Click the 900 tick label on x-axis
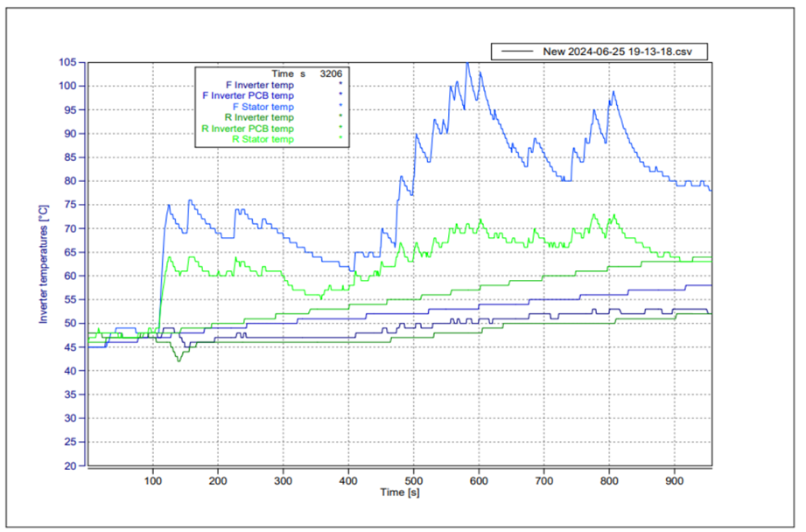The width and height of the screenshot is (806, 532). 675,480
